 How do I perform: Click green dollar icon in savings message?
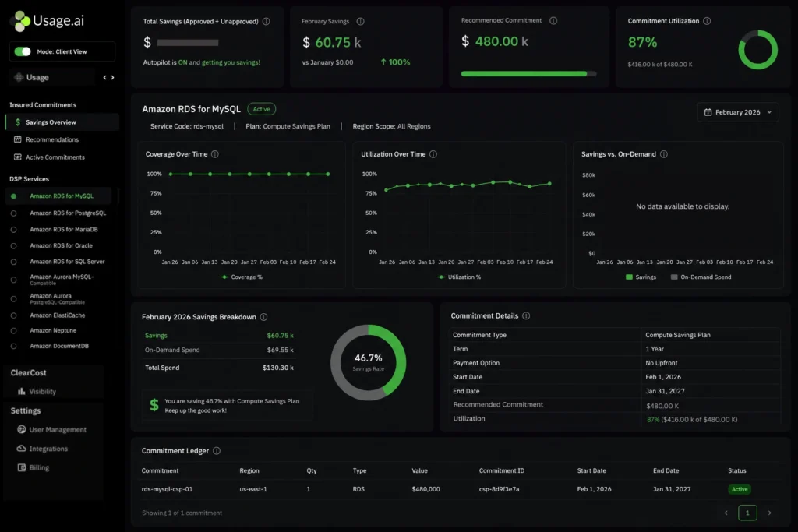[154, 405]
